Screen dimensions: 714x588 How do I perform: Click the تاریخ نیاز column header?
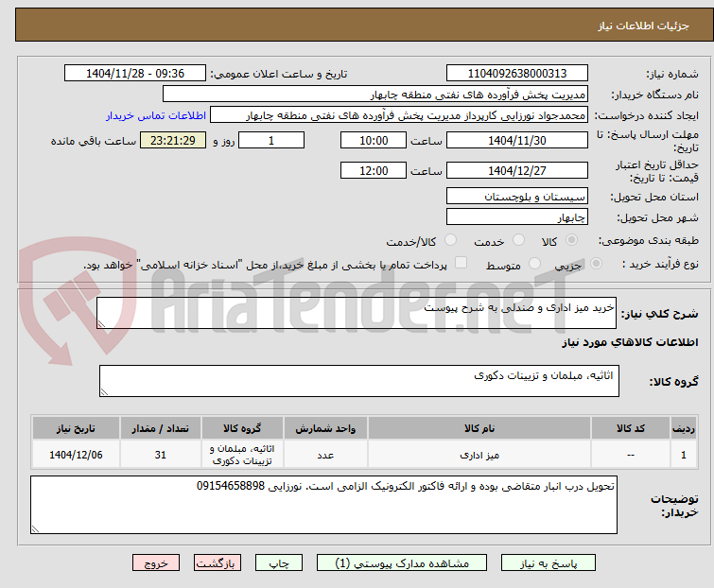coord(76,428)
